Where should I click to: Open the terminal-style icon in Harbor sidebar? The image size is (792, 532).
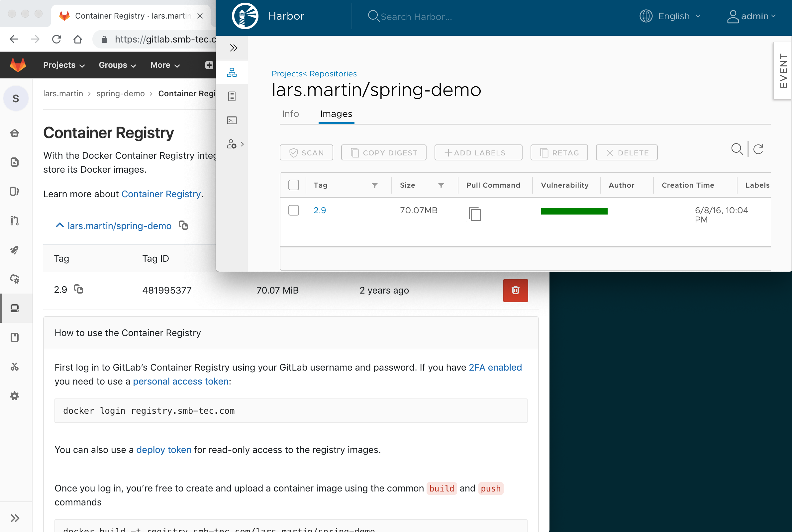(x=232, y=120)
